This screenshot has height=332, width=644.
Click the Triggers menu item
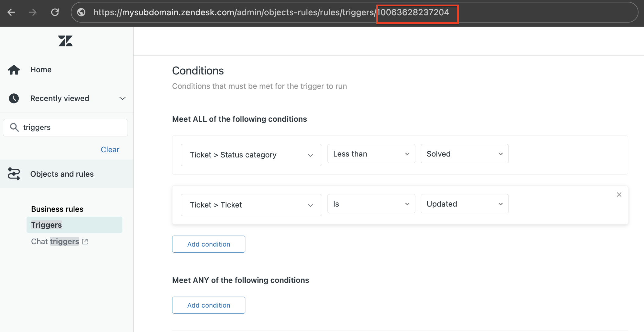pos(47,225)
